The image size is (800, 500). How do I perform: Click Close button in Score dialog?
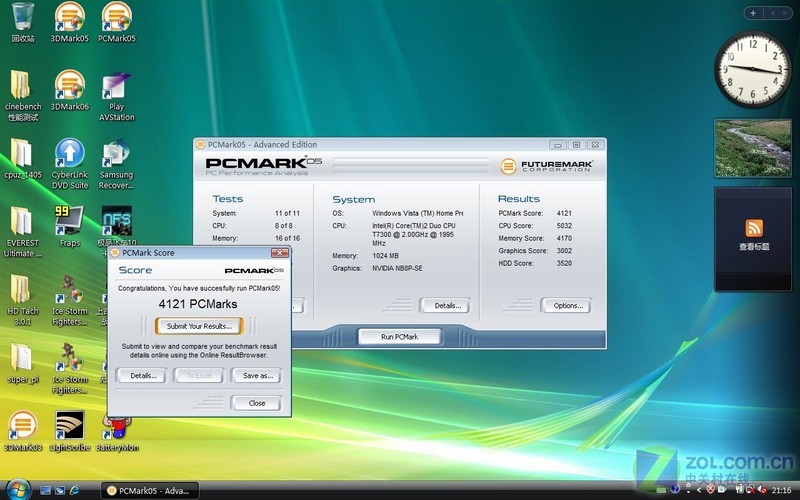pyautogui.click(x=256, y=403)
